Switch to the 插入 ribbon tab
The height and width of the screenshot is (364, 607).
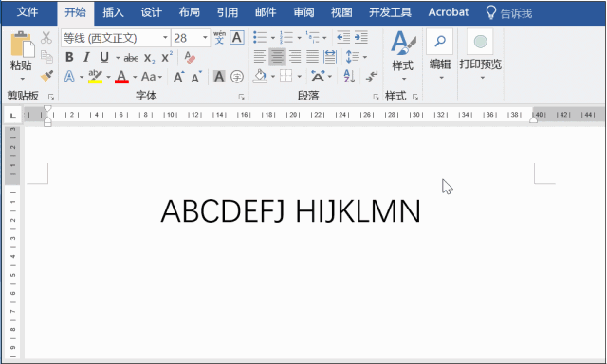coord(113,12)
